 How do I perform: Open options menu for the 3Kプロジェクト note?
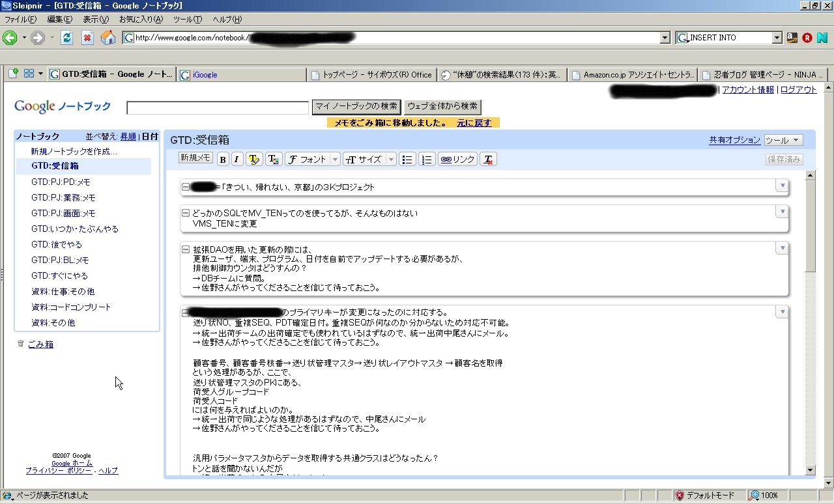coord(782,186)
